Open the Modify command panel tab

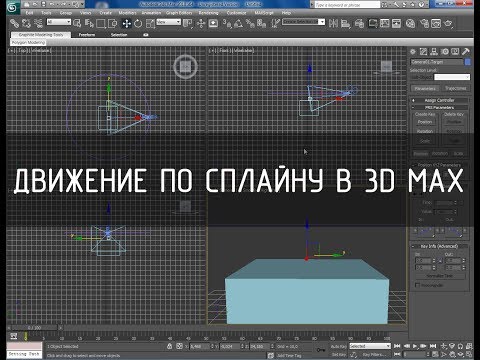pos(423,52)
